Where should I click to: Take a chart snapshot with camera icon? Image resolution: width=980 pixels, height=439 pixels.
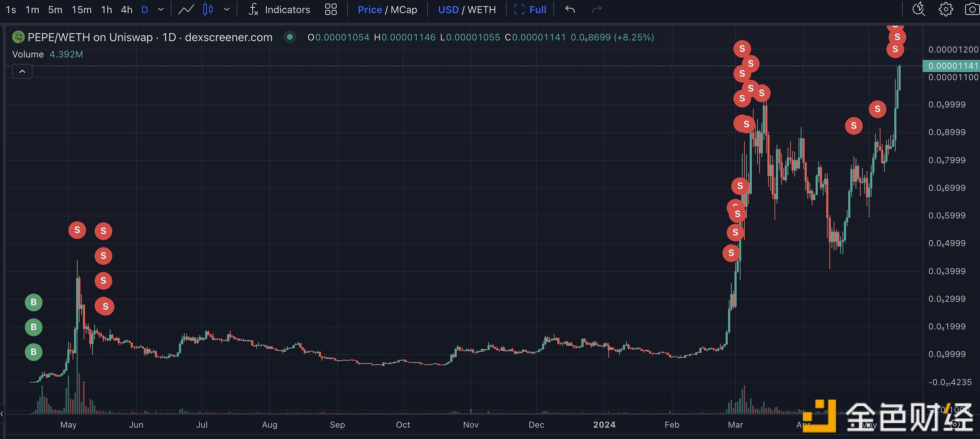tap(973, 10)
